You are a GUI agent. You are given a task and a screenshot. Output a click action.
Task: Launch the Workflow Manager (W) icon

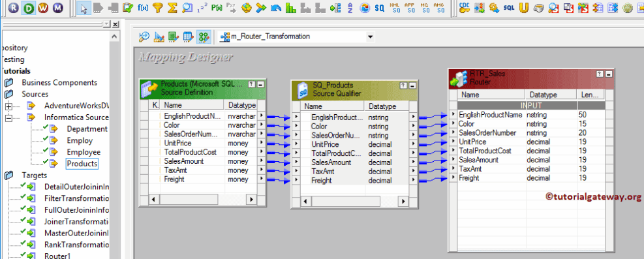tap(44, 7)
